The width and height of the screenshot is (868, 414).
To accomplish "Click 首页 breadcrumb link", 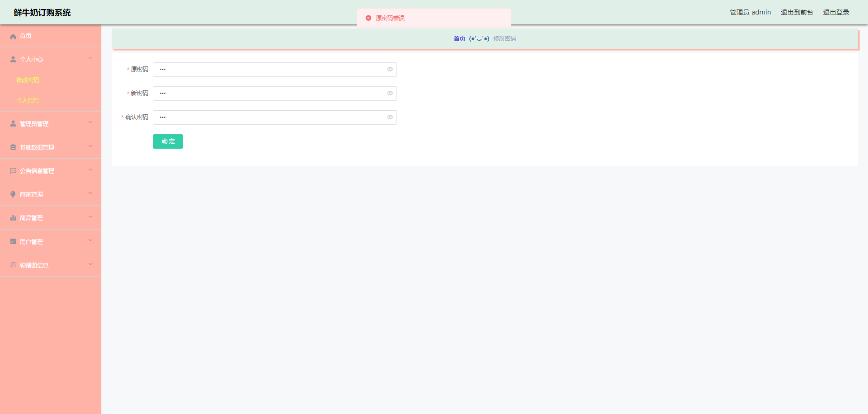I will [459, 38].
